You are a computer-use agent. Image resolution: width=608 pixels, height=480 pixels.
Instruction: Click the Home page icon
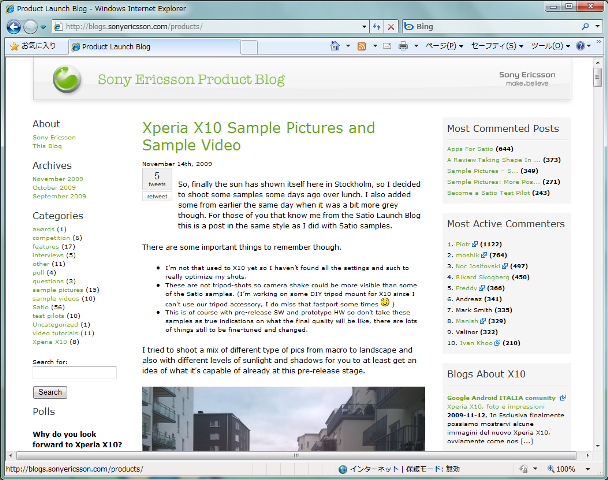point(335,46)
